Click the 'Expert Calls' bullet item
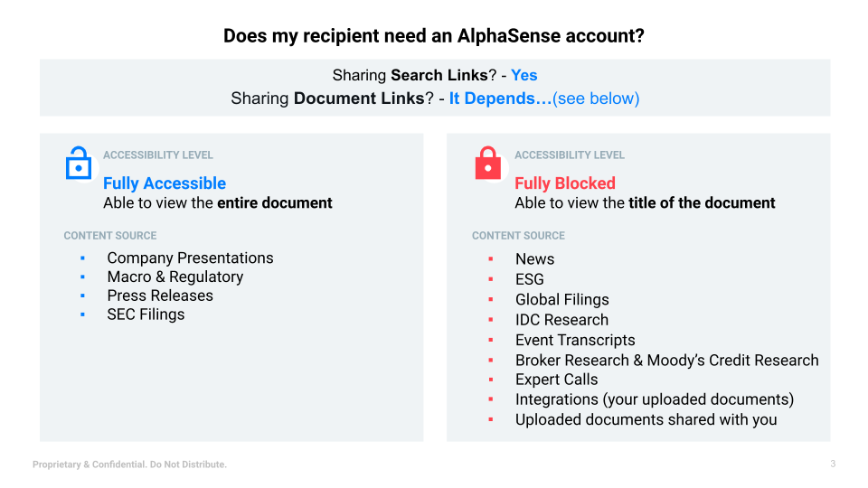 pos(556,380)
